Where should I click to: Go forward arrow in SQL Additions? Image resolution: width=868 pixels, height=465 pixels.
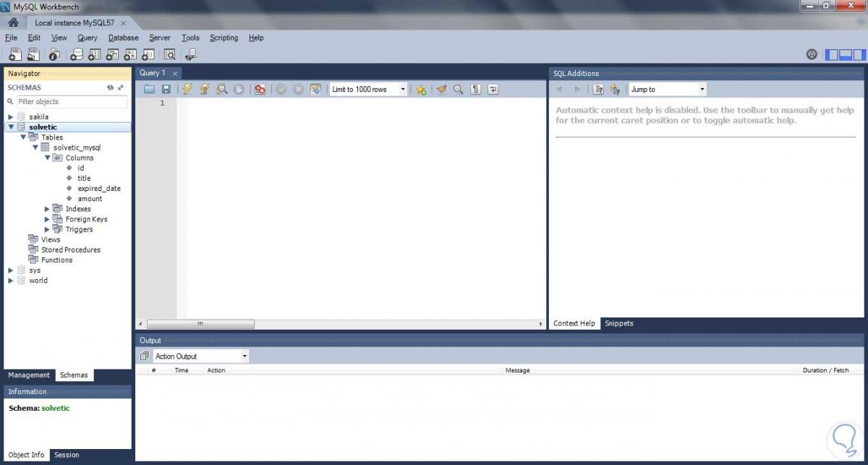(x=577, y=89)
